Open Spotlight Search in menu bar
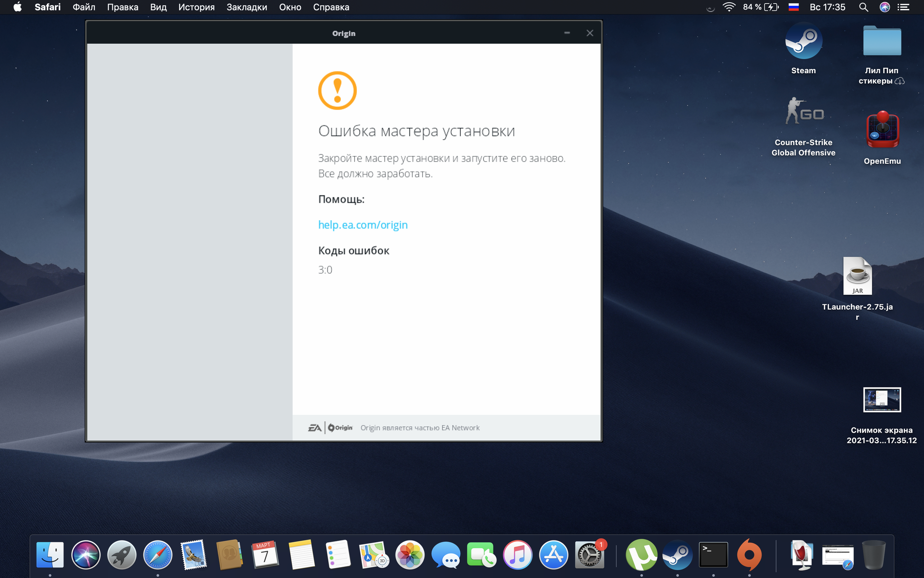This screenshot has width=924, height=578. tap(864, 7)
